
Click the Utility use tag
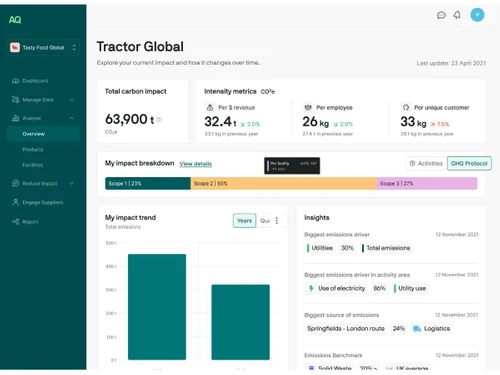[x=410, y=288]
